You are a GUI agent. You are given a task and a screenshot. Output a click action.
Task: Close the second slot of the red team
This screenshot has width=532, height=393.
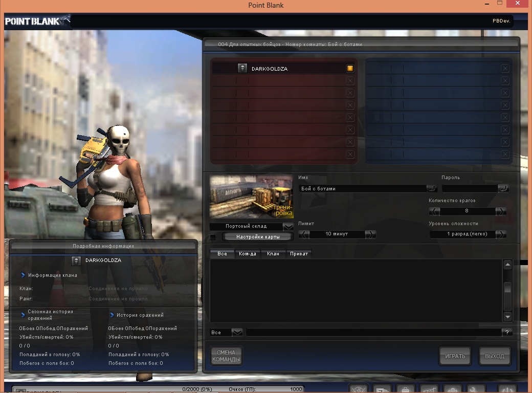[350, 81]
